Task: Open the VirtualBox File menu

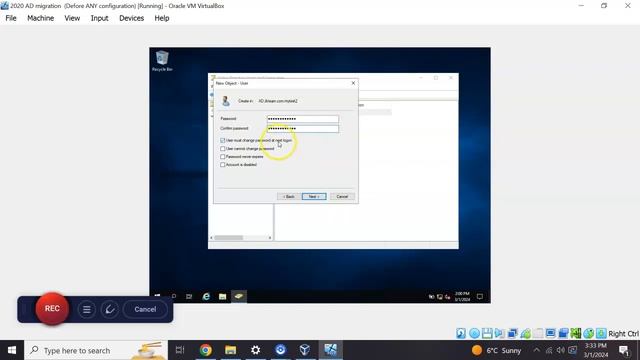Action: point(11,18)
